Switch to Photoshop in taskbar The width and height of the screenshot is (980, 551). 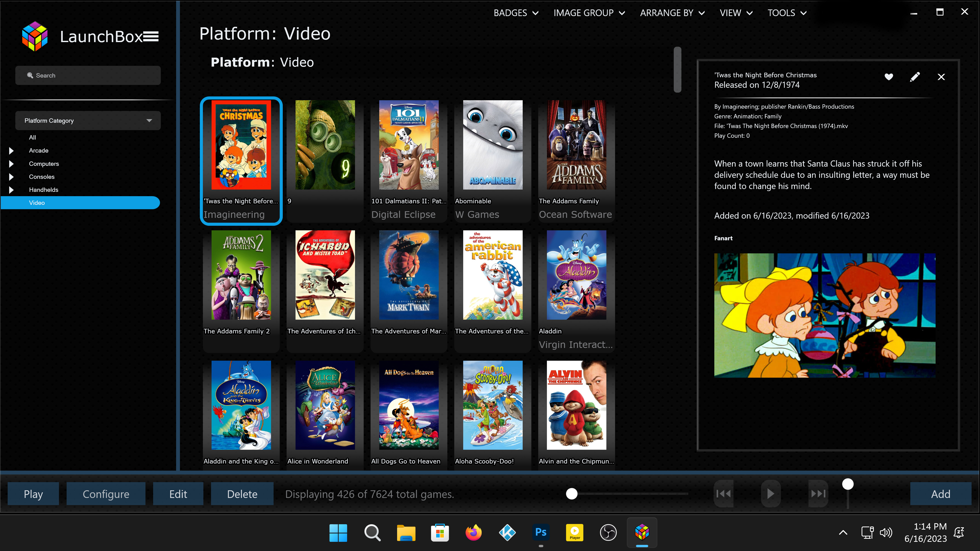541,533
